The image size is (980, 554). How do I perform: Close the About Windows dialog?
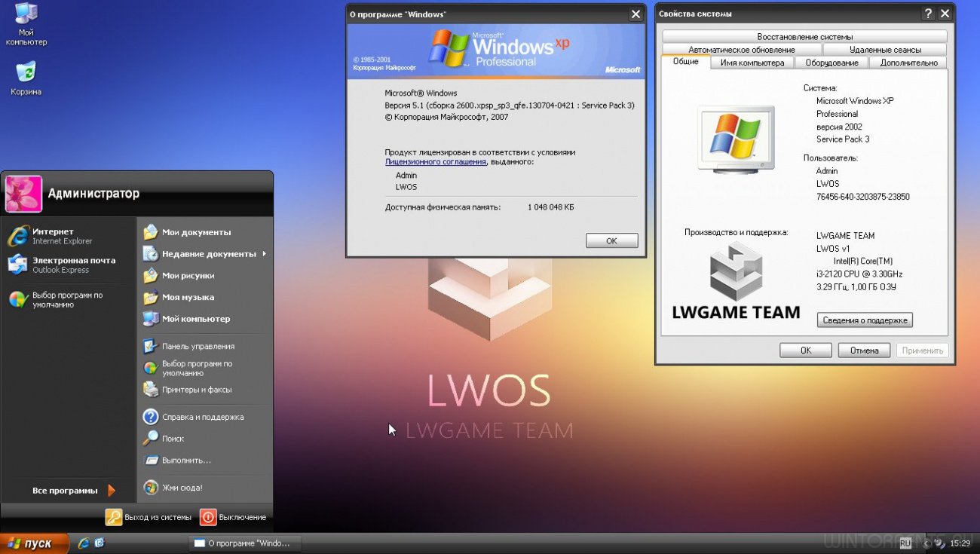point(636,14)
